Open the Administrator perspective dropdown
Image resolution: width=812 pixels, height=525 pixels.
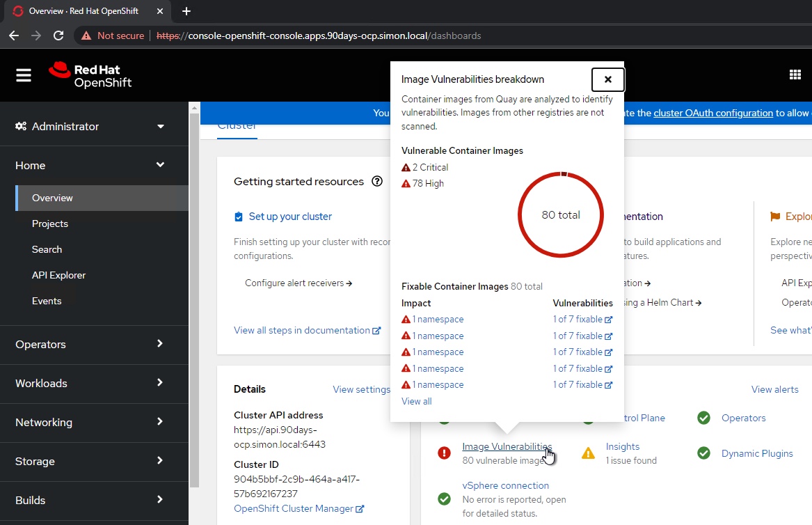(x=93, y=127)
